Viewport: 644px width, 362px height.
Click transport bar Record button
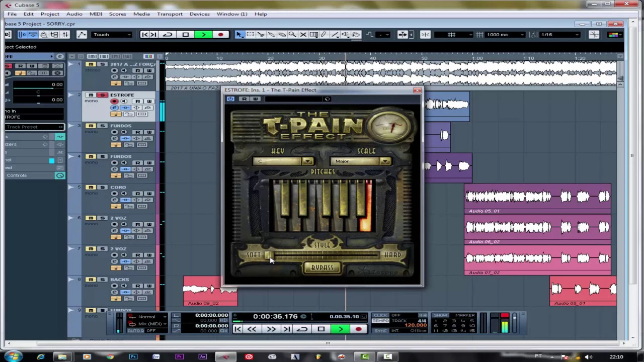click(x=358, y=329)
